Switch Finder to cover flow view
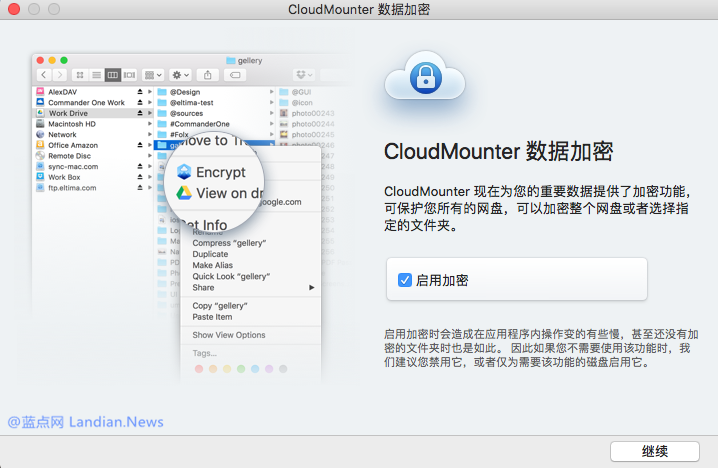The height and width of the screenshot is (468, 718). (x=130, y=75)
